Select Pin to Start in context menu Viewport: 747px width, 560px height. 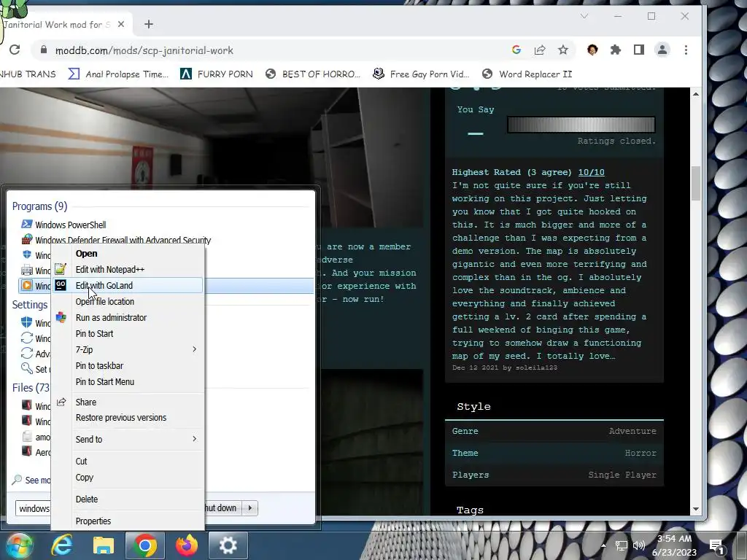[x=128, y=334]
